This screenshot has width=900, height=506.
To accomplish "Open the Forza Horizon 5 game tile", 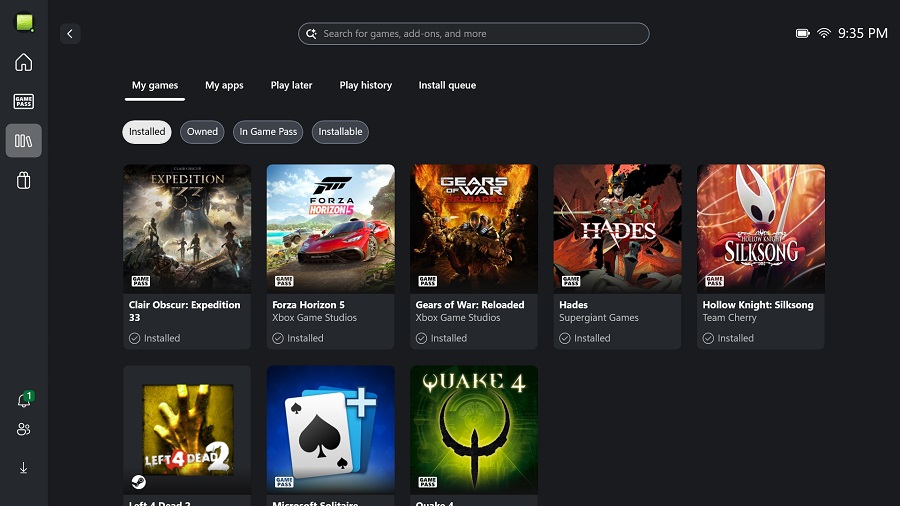I will [330, 228].
